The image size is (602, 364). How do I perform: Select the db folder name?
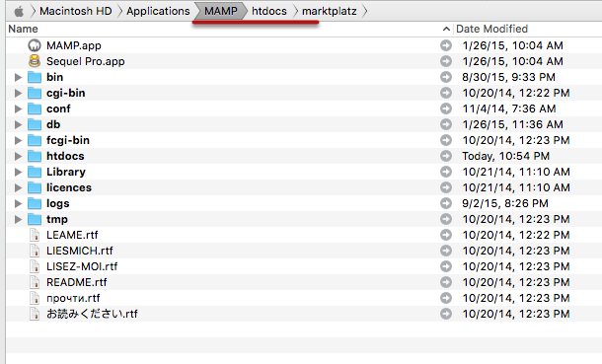pos(53,124)
